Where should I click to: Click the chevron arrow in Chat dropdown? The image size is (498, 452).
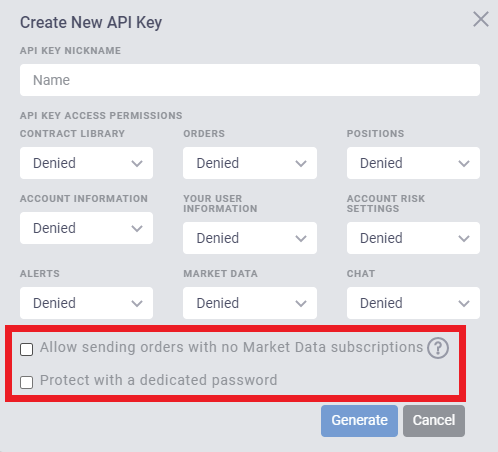click(x=464, y=303)
